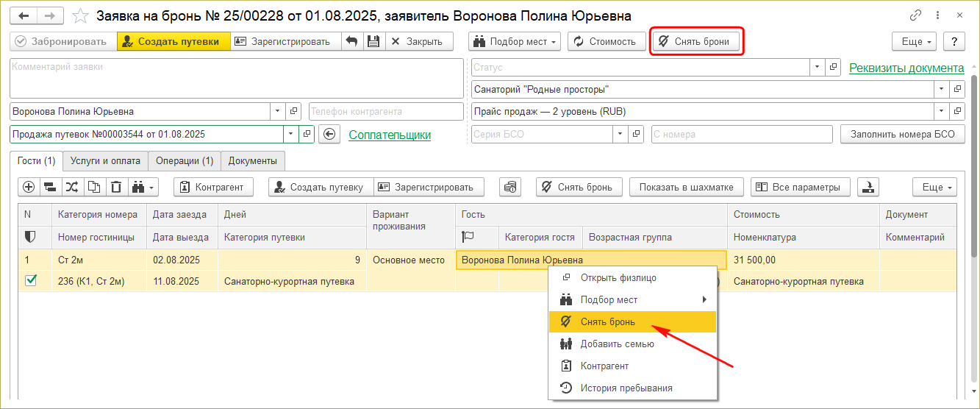
Task: Toggle the green checkbox in row 236
Action: [31, 280]
